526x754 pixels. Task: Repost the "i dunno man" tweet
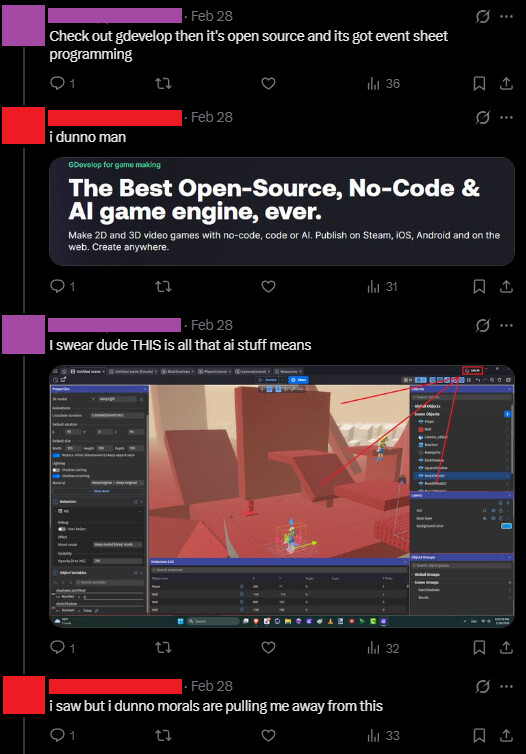coord(163,287)
